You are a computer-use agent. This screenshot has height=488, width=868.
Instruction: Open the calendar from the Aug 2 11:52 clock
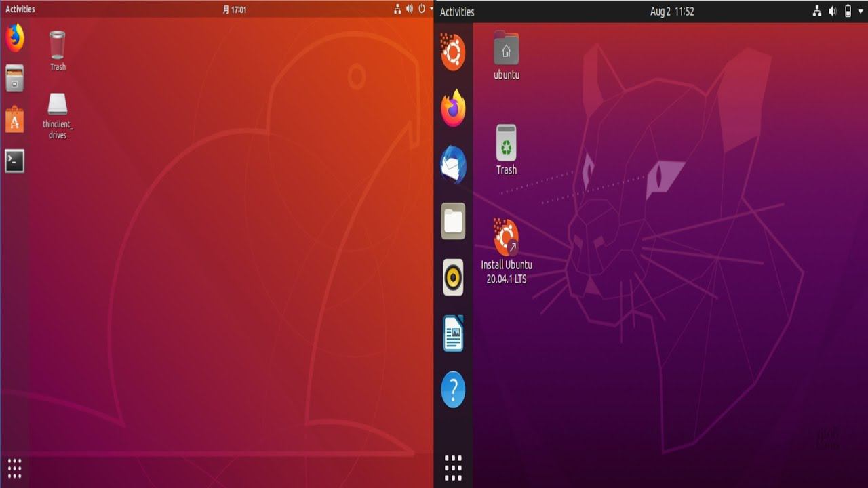click(672, 12)
